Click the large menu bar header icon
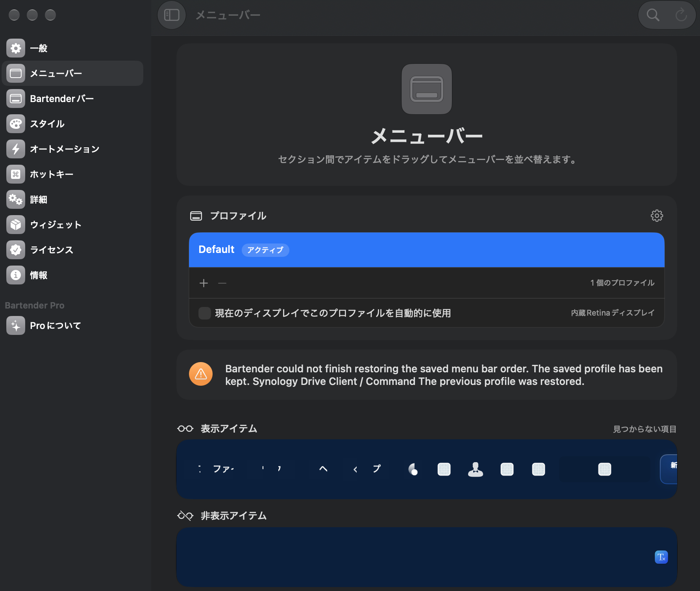Image resolution: width=700 pixels, height=591 pixels. click(427, 89)
